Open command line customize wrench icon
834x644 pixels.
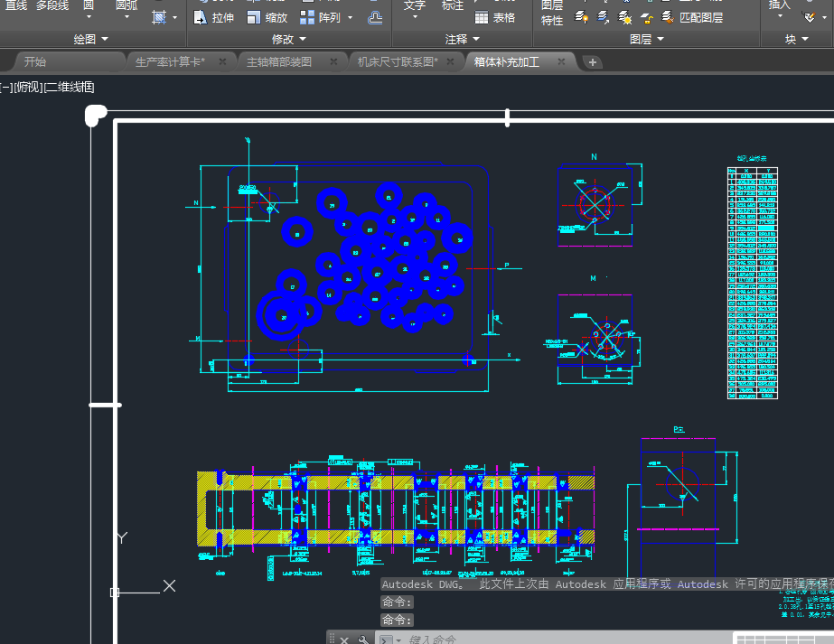(x=363, y=639)
